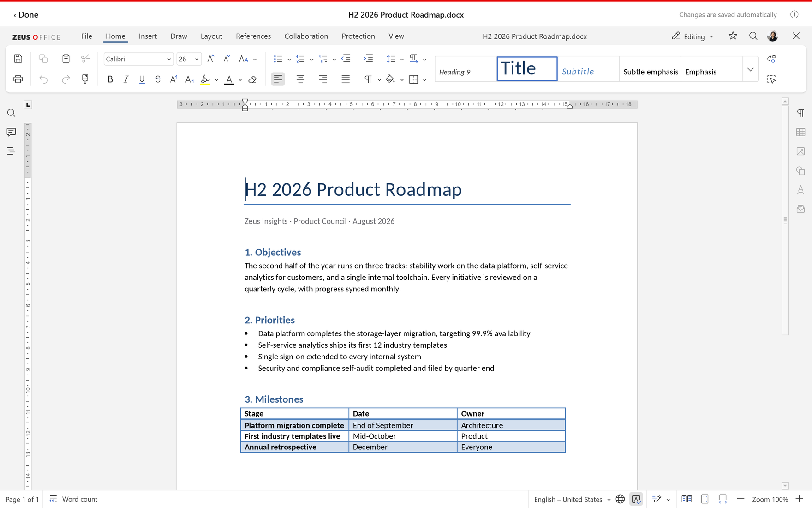The width and height of the screenshot is (812, 508).
Task: Apply the Subtitle style
Action: tap(588, 69)
